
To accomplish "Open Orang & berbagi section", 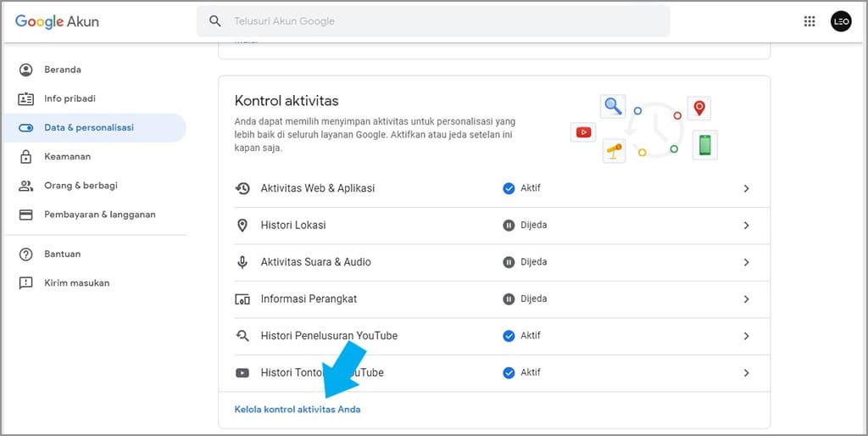I will 81,186.
